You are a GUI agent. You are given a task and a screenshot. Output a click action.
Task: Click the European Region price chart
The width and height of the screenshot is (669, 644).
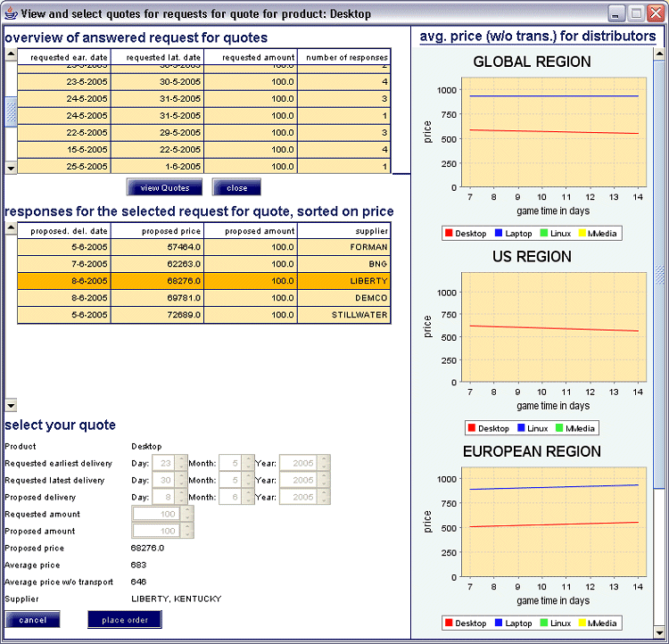[554, 523]
